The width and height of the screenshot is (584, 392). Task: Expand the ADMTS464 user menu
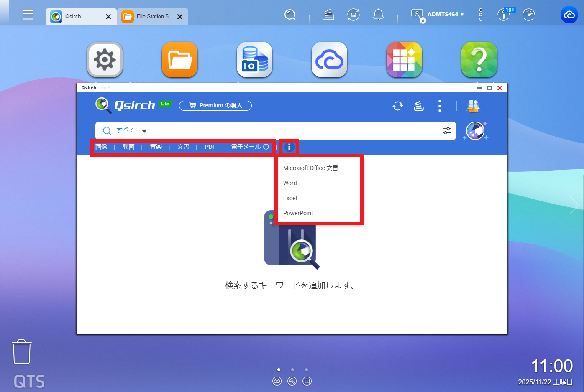438,15
